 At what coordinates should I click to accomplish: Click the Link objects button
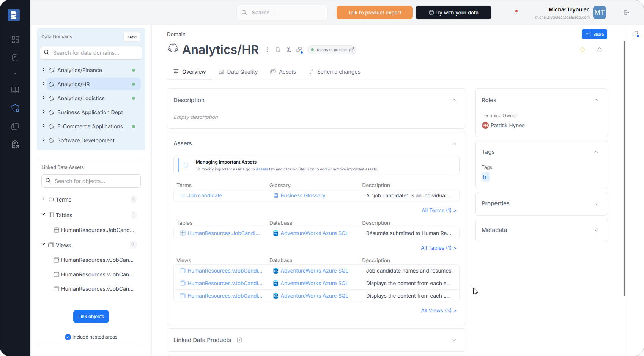[91, 317]
